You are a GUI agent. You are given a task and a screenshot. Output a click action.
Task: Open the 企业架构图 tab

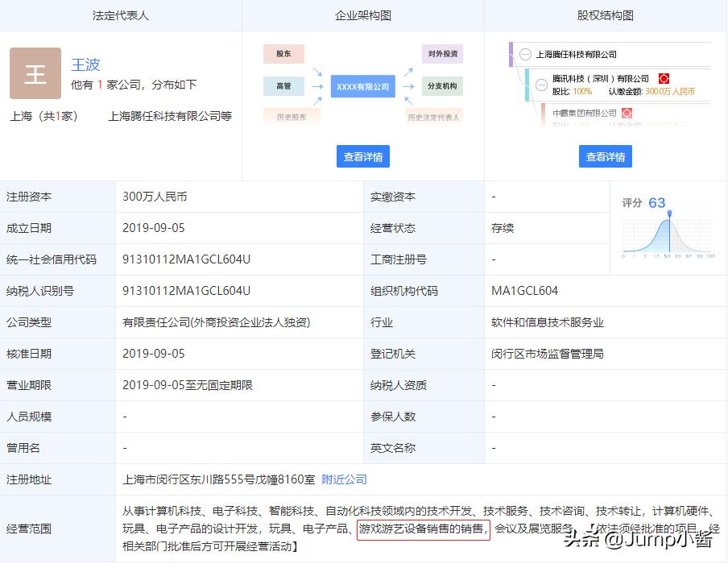point(362,15)
